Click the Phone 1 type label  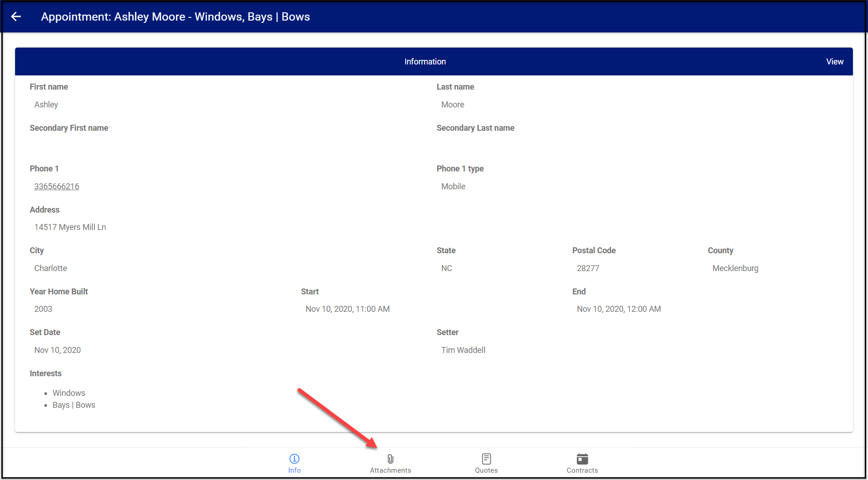point(460,169)
